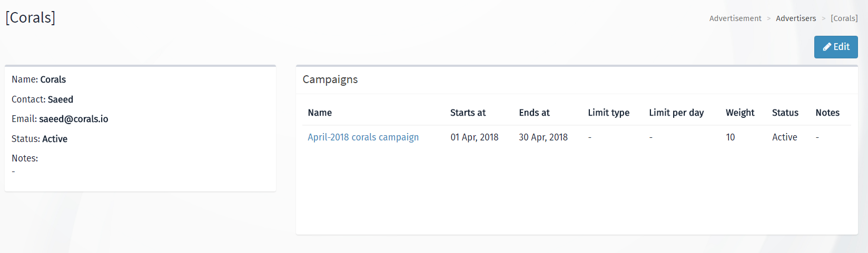
Task: Click the Starts at column header
Action: (468, 113)
